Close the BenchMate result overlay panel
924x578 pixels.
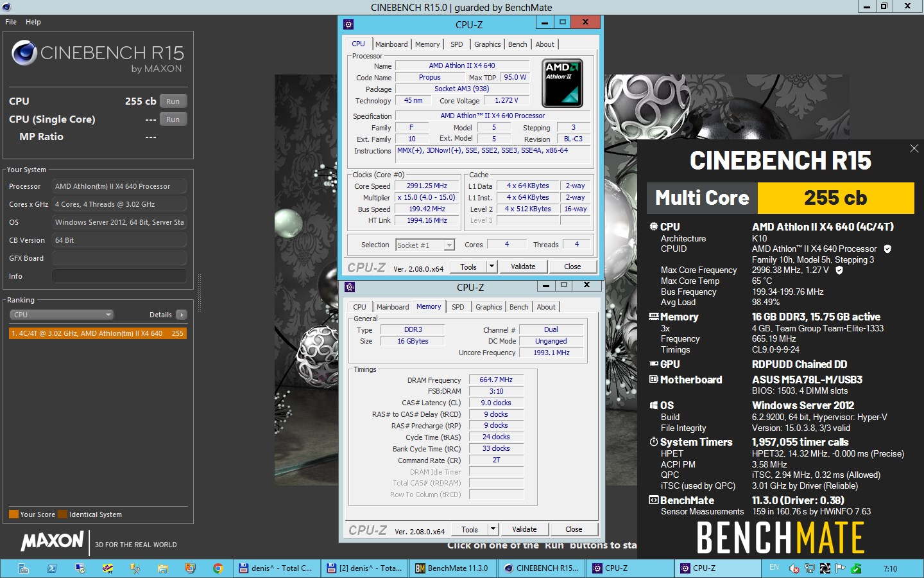coord(914,148)
